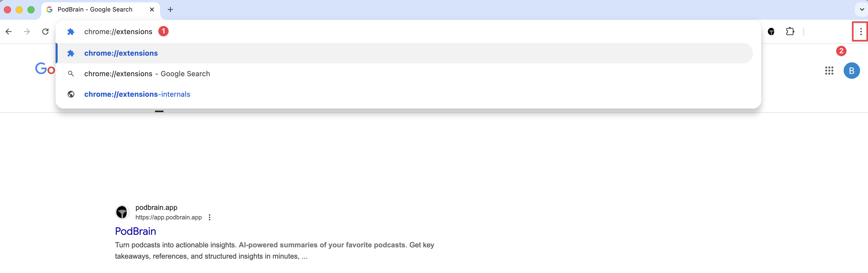Click the three-dot menu beside podbrain.app result
This screenshot has height=273, width=868.
tap(210, 217)
